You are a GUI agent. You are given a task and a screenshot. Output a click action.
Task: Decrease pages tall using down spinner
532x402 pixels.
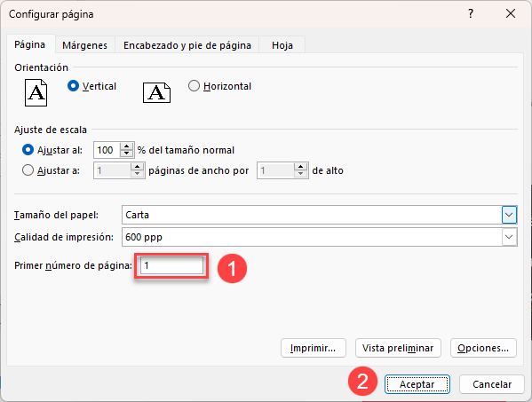(300, 174)
